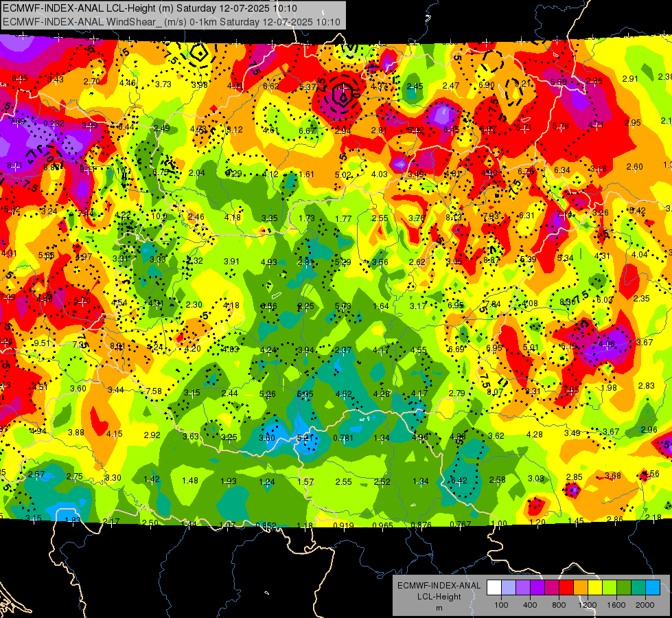This screenshot has height=618, width=672.
Task: Click the wind shear value '1.42'
Action: (x=152, y=479)
